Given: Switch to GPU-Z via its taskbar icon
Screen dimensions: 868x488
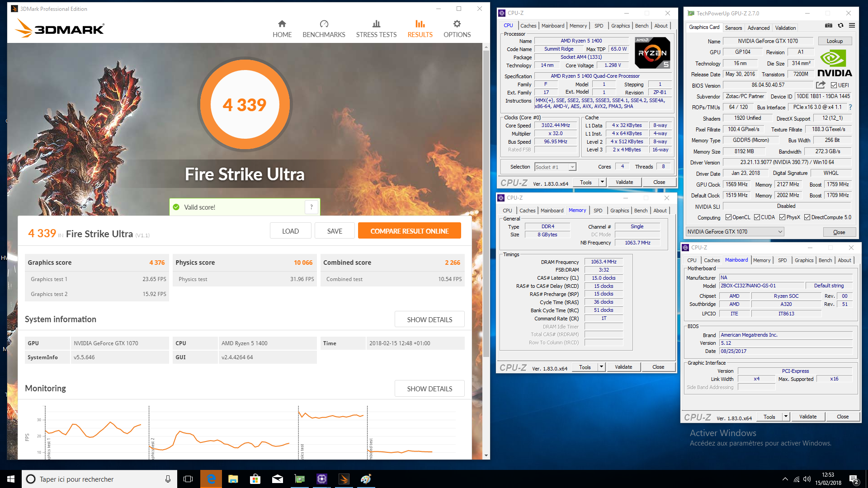Looking at the screenshot, I should click(x=299, y=479).
